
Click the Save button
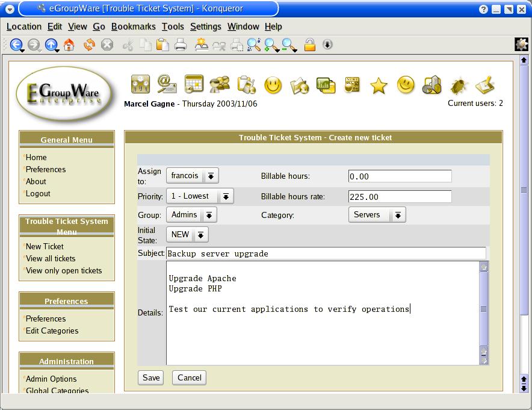(x=151, y=377)
